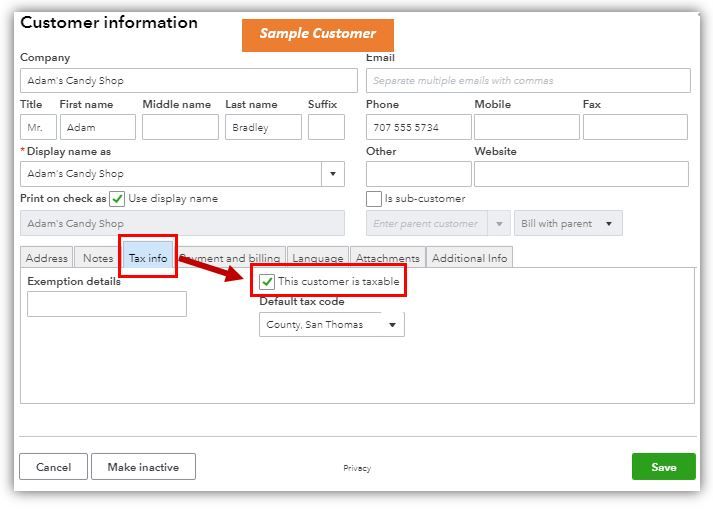Expand the parent customer dropdown arrow
Image resolution: width=713 pixels, height=510 pixels.
point(499,223)
